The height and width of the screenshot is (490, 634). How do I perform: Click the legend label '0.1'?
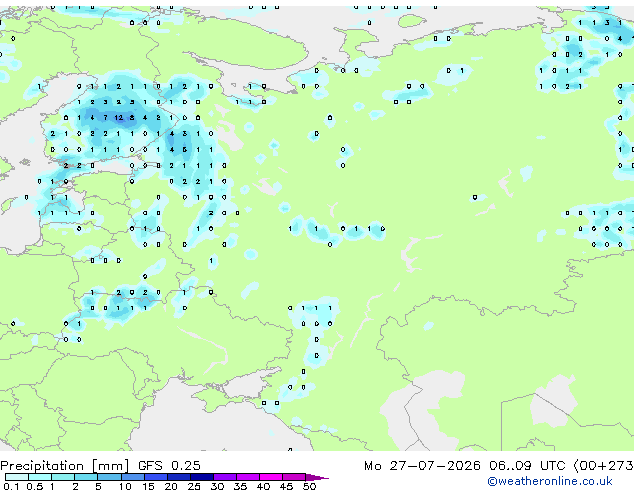11,486
